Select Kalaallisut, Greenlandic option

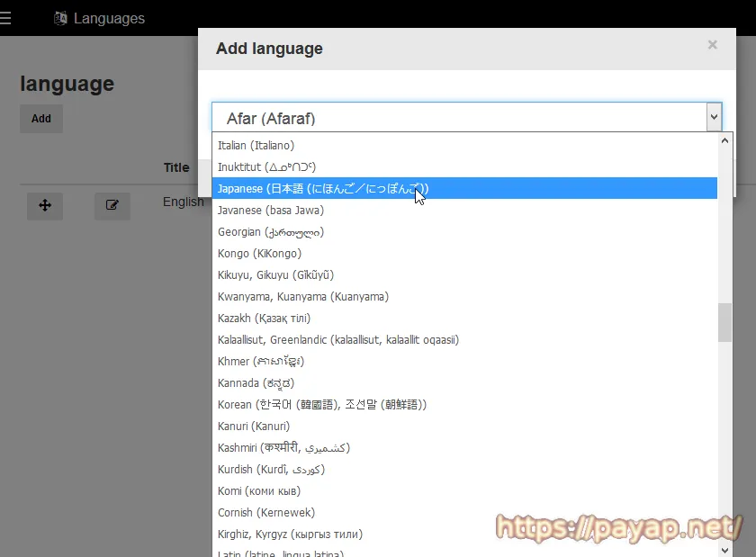[337, 340]
